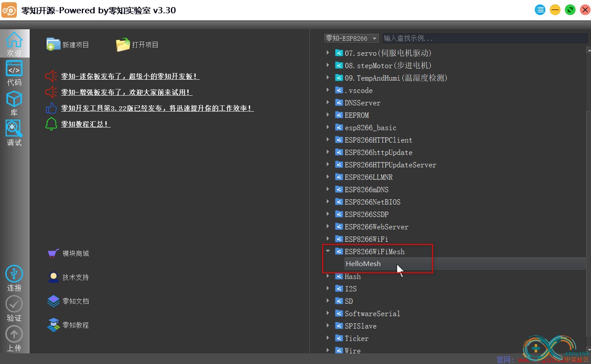Viewport: 591px width, 364px height.
Task: Click the layers icon for 零知文档
Action: click(x=53, y=301)
